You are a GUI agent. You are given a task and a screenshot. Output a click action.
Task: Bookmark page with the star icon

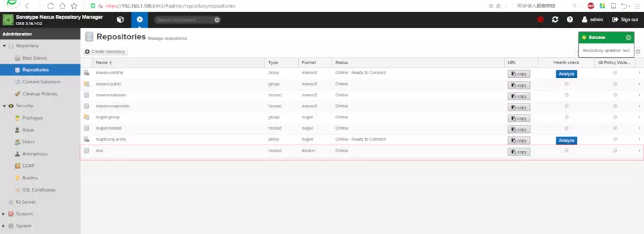(x=74, y=6)
